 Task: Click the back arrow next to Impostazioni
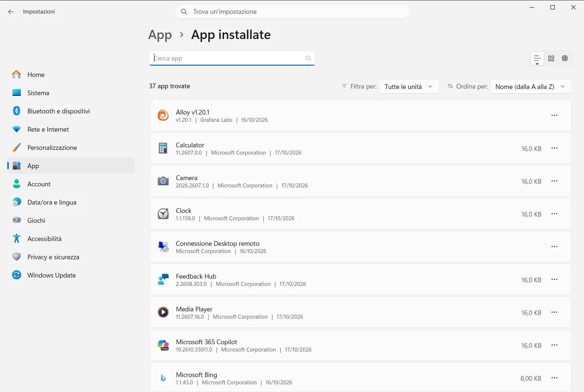[11, 12]
